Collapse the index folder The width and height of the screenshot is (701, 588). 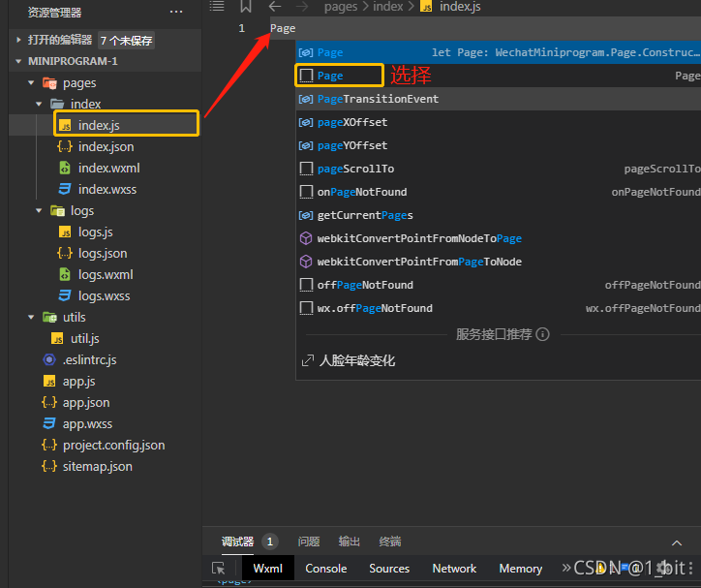coord(39,104)
